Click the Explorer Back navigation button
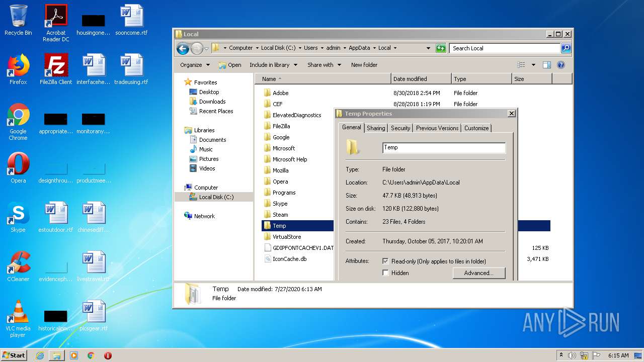This screenshot has height=362, width=644. point(183,48)
